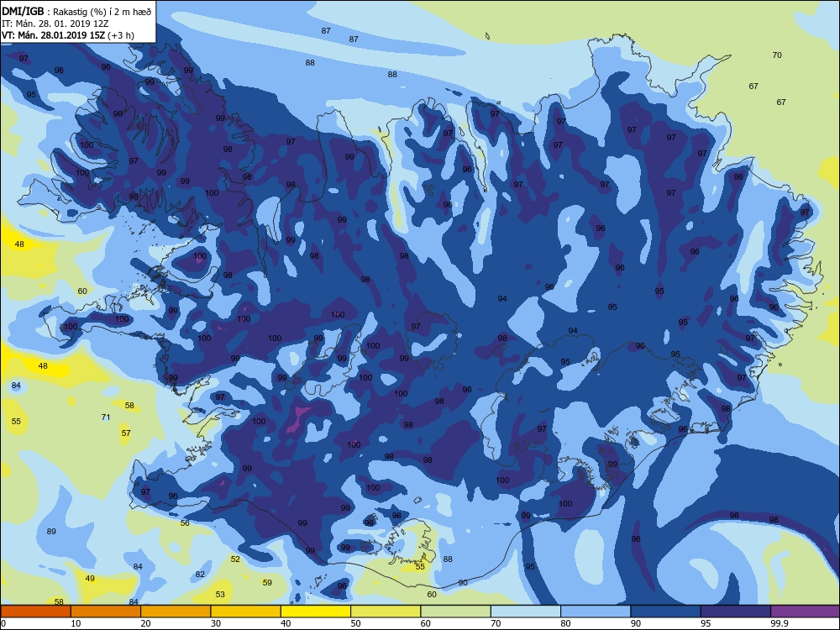Click the map value '57' over the western ocean

pos(125,433)
